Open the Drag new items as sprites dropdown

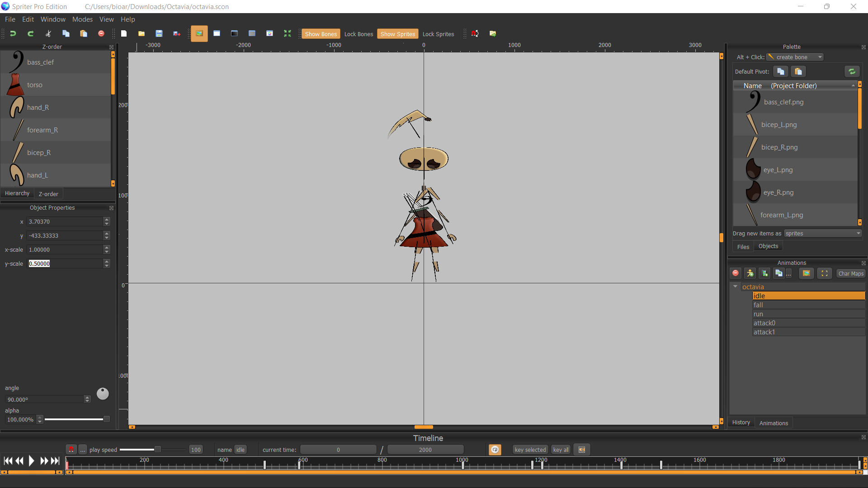[x=823, y=234]
